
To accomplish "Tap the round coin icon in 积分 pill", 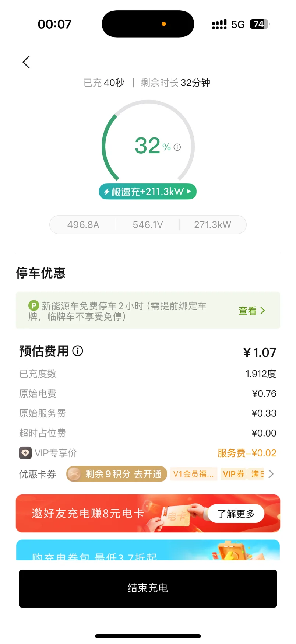I will click(x=74, y=474).
